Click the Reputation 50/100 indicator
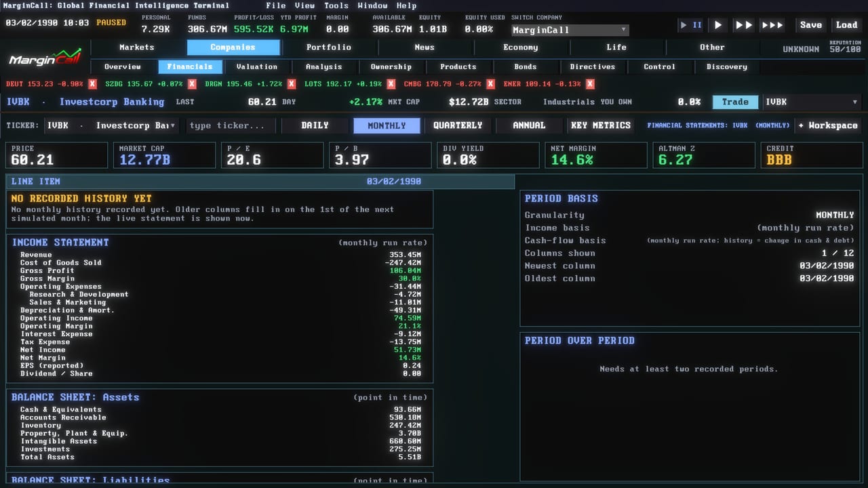The width and height of the screenshot is (868, 488). (845, 46)
